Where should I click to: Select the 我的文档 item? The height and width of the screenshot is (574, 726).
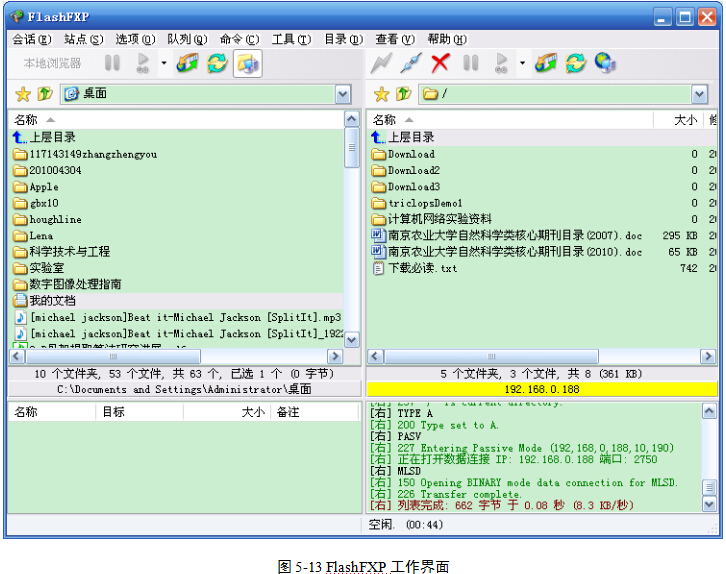tap(176, 301)
